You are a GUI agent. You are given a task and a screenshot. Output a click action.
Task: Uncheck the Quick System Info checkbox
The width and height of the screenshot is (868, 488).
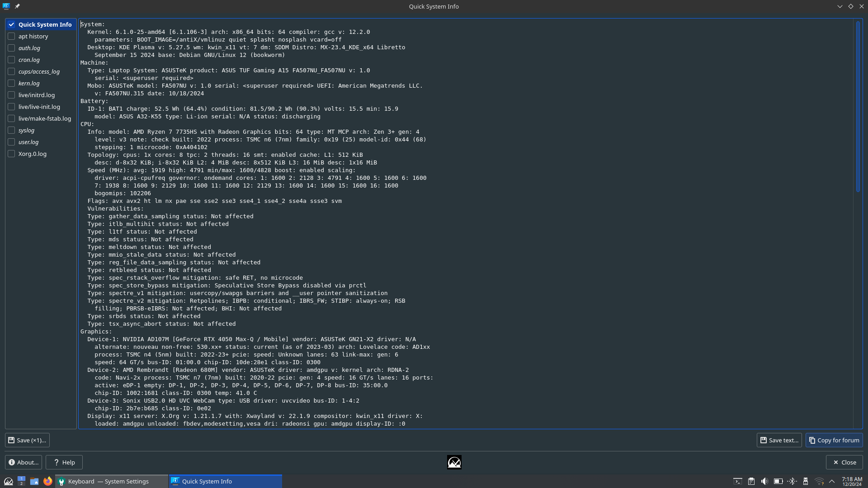click(x=11, y=24)
